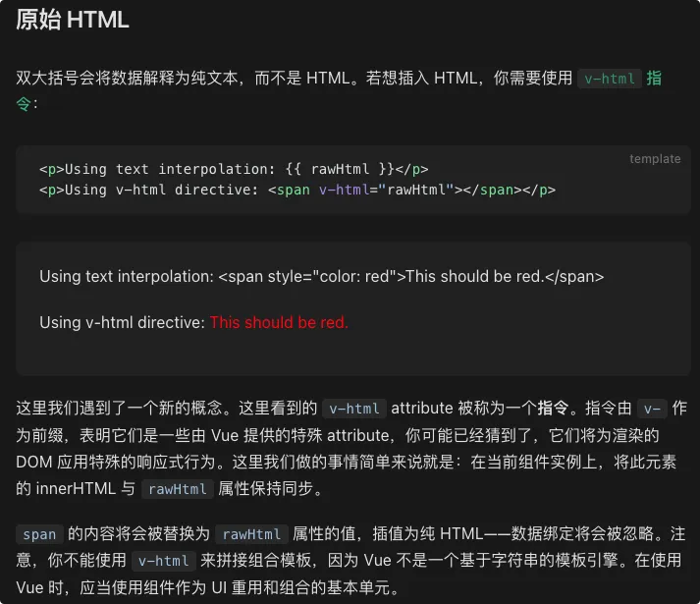Click "Using v-html directive:" label in demo output
The image size is (700, 604).
[122, 322]
